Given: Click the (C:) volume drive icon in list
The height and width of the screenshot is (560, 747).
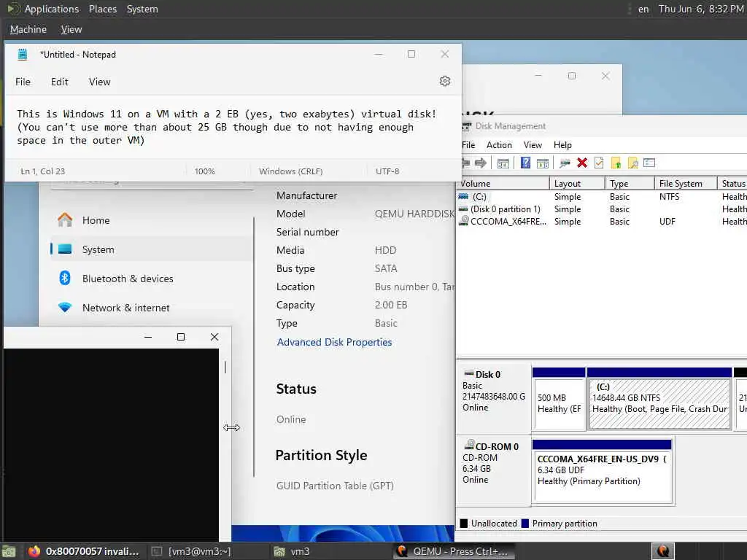Looking at the screenshot, I should click(463, 196).
